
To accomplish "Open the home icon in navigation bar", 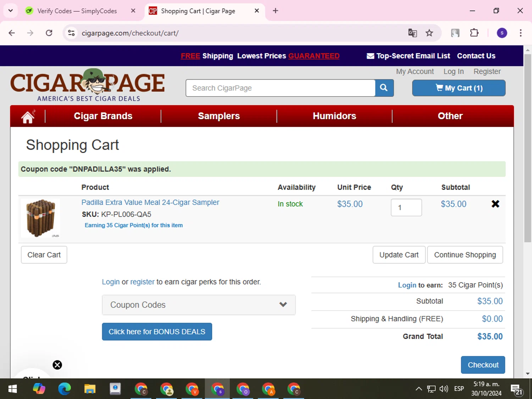I will [x=28, y=116].
